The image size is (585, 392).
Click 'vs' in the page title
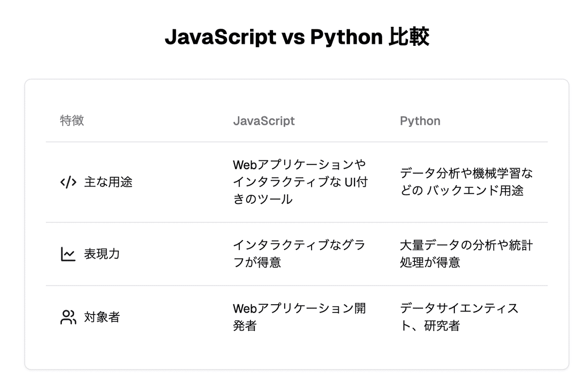coord(292,38)
